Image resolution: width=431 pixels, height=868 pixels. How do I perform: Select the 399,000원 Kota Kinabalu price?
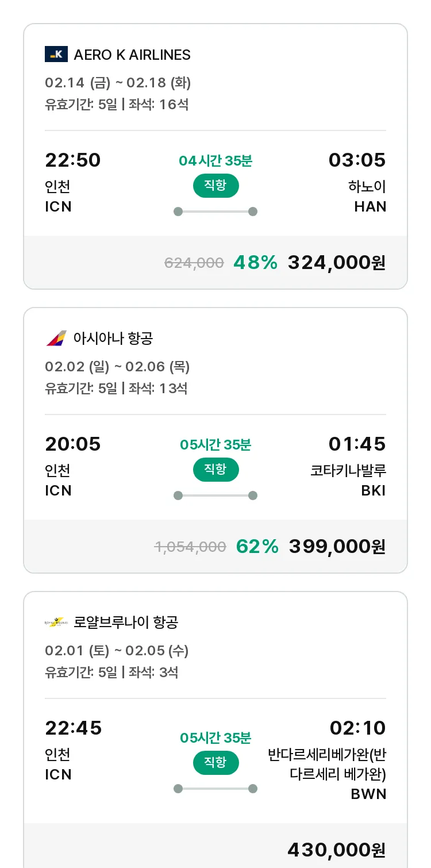click(x=337, y=547)
